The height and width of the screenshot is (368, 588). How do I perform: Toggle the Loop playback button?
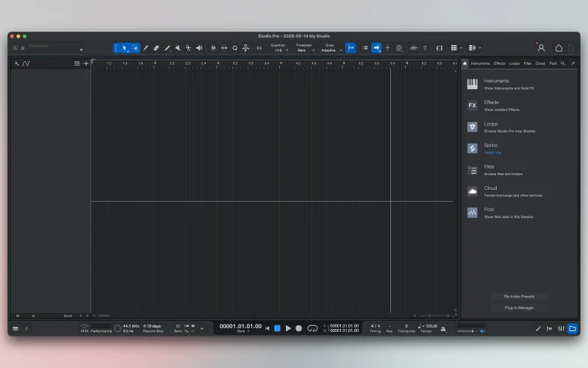coord(312,328)
